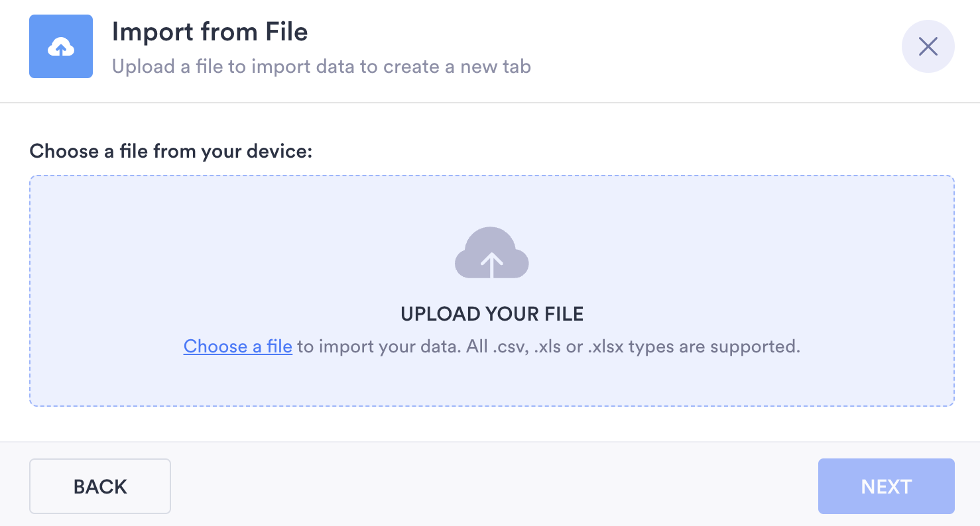Click the white up arrow inside gray cloud
Viewport: 980px width, 526px height.
coord(491,264)
